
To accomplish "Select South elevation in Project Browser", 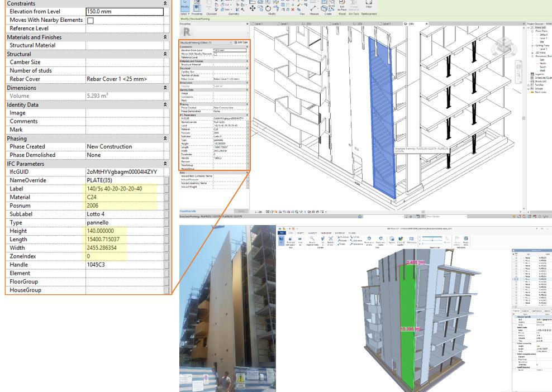I will coord(543,67).
